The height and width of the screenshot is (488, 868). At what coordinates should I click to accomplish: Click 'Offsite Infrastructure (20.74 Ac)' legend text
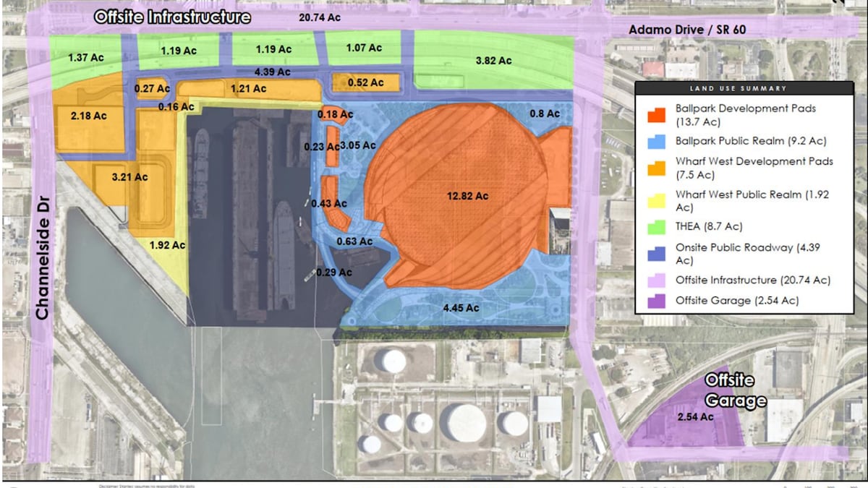pyautogui.click(x=753, y=280)
